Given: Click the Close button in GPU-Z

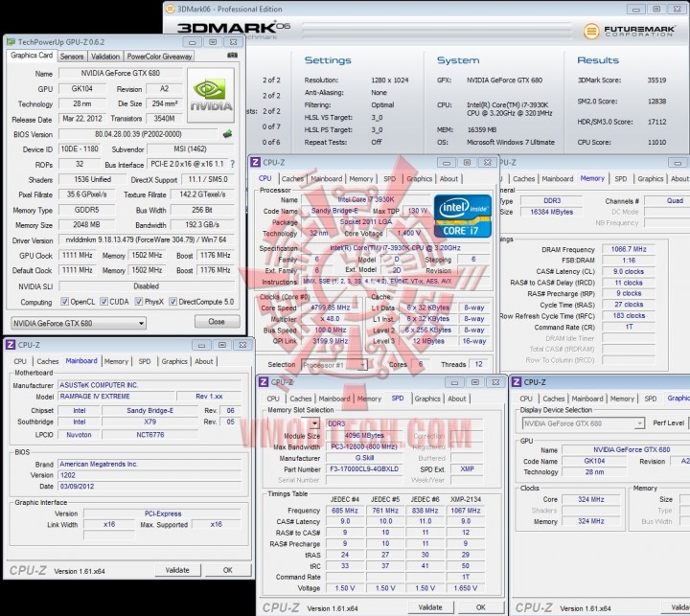Looking at the screenshot, I should point(217,322).
